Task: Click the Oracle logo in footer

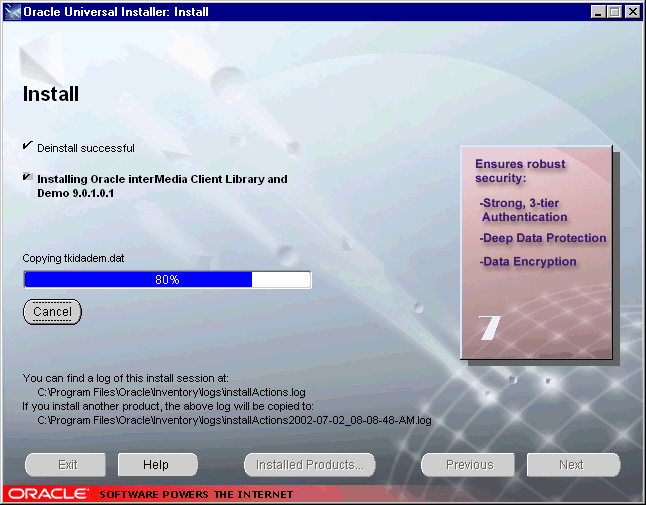Action: [x=48, y=493]
